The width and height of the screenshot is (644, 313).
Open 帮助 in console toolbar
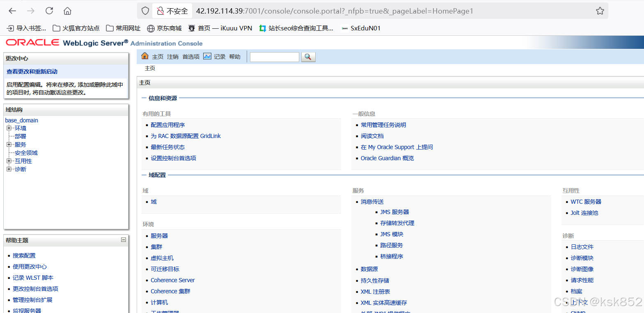pos(235,57)
